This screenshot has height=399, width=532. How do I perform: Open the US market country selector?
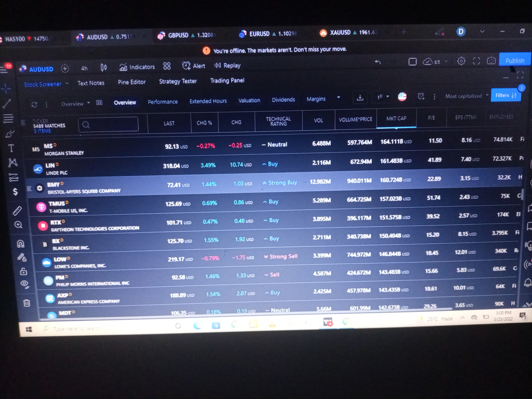click(x=402, y=97)
